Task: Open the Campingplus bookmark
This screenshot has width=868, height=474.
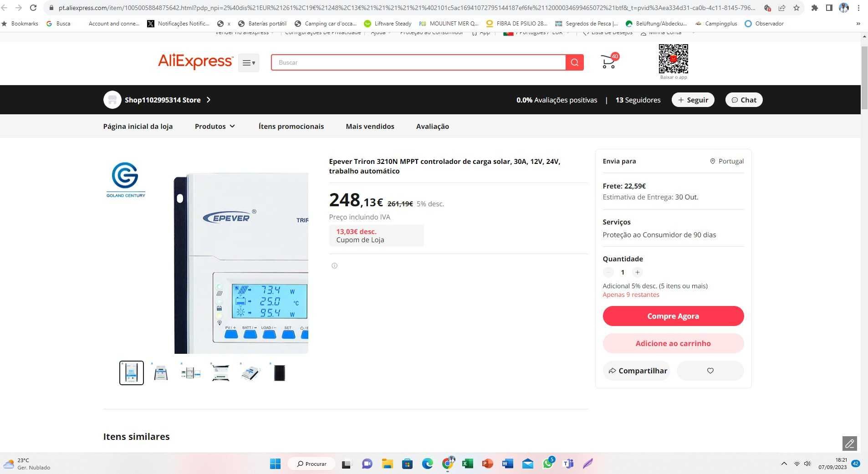Action: point(716,23)
